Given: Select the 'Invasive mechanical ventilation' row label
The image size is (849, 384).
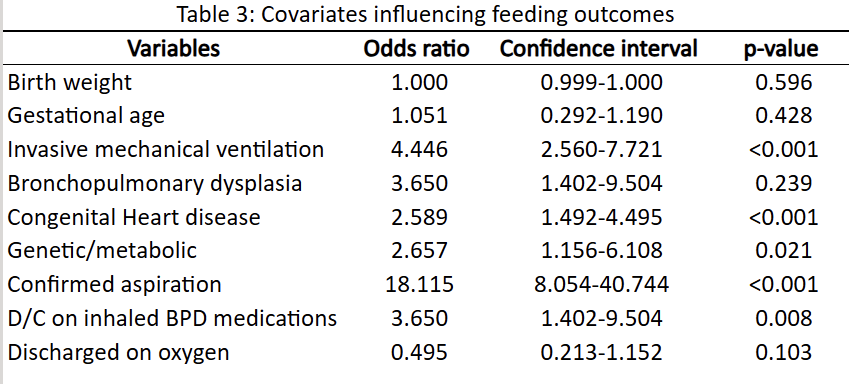Looking at the screenshot, I should coord(165,149).
